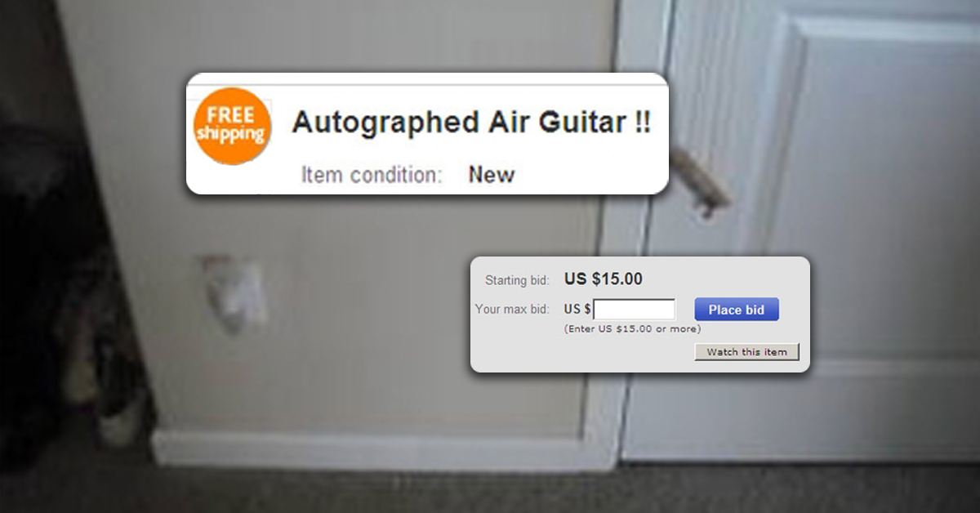The height and width of the screenshot is (513, 980).
Task: Click the US $ currency prefix
Action: (x=577, y=310)
